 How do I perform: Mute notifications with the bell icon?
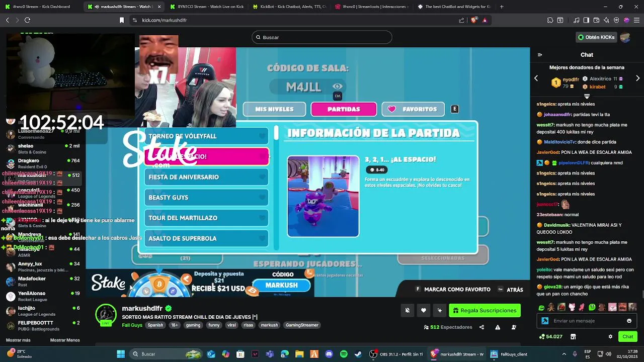click(408, 310)
